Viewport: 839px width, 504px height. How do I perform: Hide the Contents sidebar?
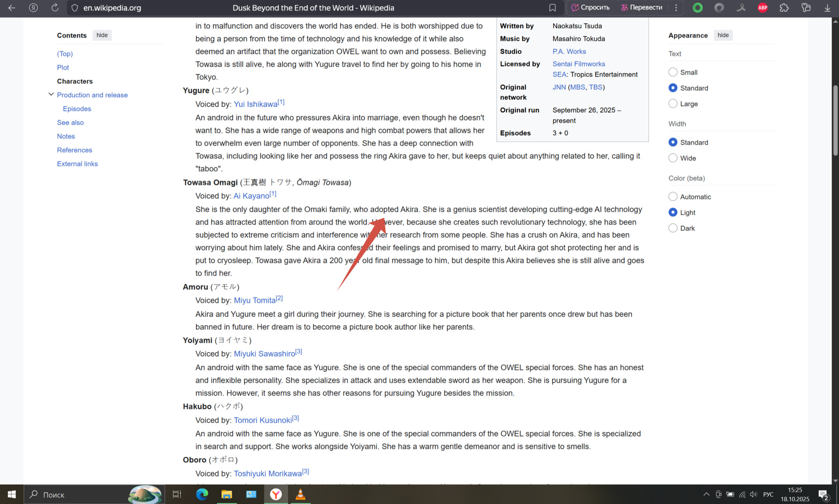(x=102, y=35)
